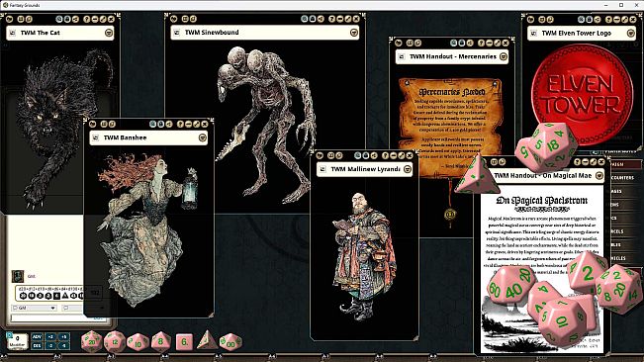
Task: Click the Elven Tower red seal image
Action: coord(582,95)
